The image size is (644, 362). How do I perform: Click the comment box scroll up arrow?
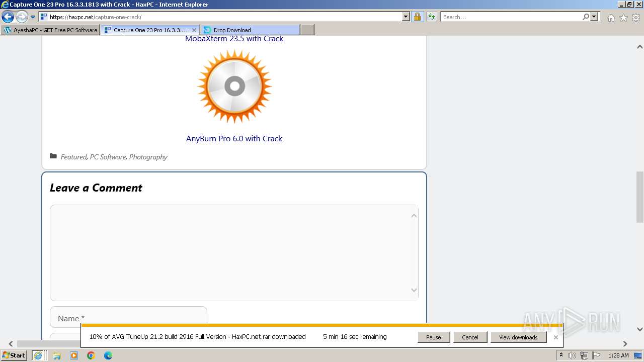pyautogui.click(x=414, y=216)
